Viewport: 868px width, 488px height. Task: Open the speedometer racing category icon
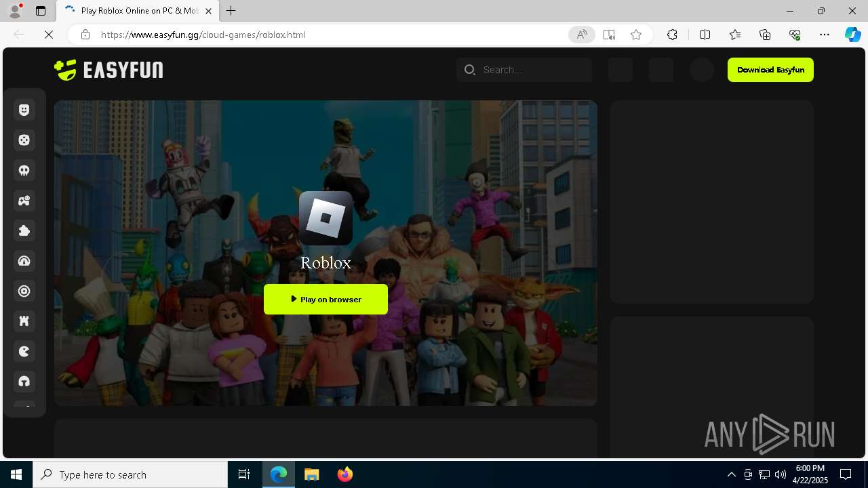coord(24,261)
